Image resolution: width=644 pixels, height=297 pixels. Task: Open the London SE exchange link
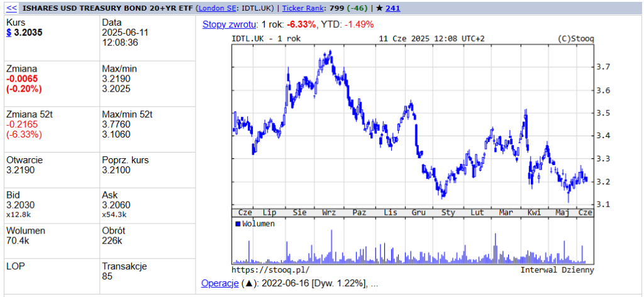coord(216,8)
